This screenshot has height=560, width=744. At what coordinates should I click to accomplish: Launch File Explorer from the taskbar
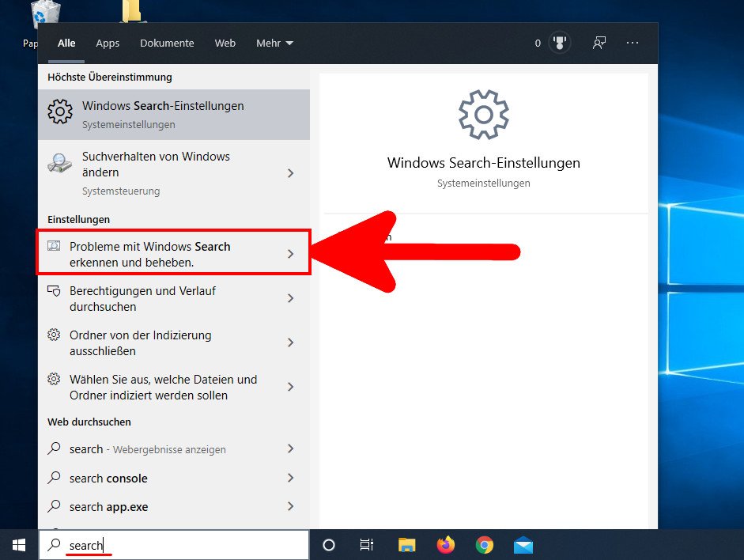tap(406, 545)
